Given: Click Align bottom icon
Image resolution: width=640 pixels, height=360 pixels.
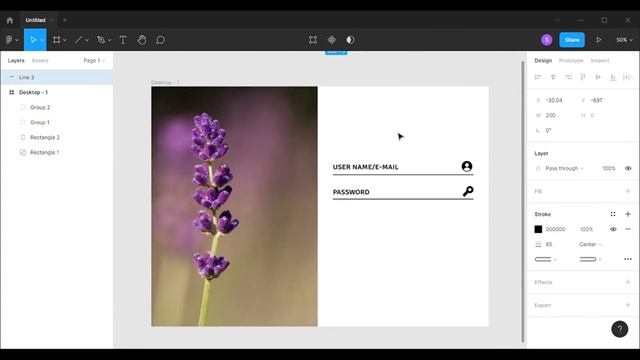Looking at the screenshot, I should (x=613, y=77).
